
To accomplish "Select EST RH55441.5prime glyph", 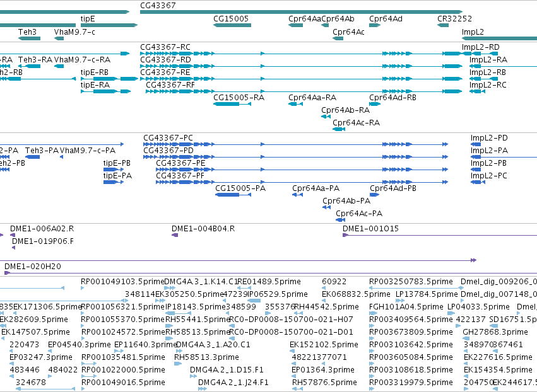I will click(169, 326).
